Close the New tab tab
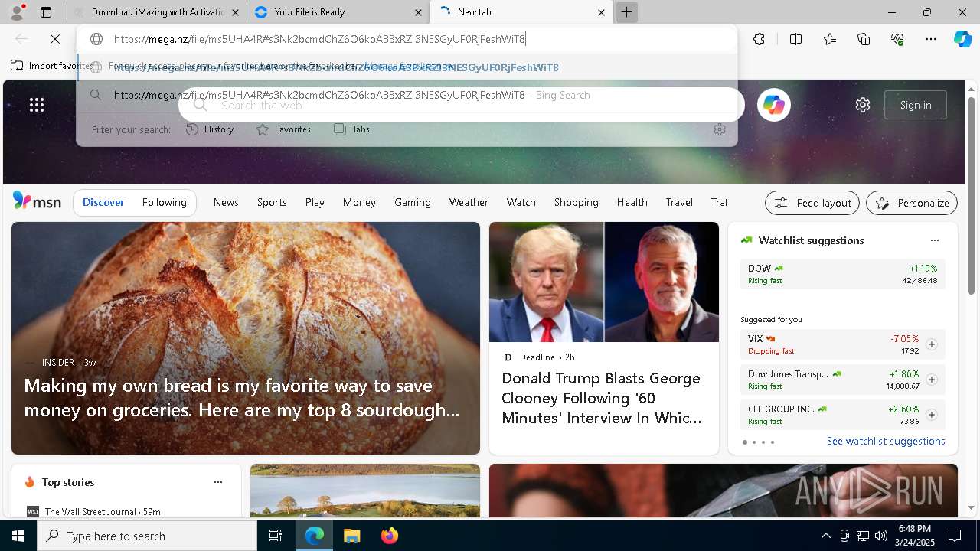The width and height of the screenshot is (980, 551). click(x=601, y=12)
